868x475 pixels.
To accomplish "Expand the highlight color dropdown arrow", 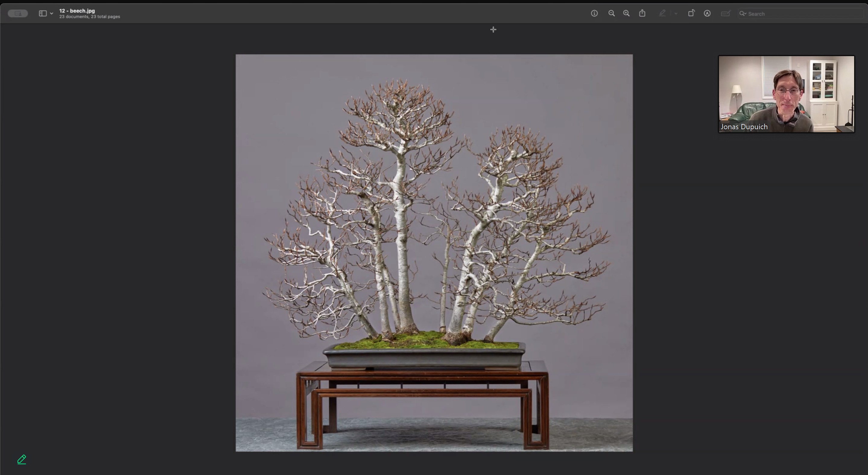I will pyautogui.click(x=676, y=14).
